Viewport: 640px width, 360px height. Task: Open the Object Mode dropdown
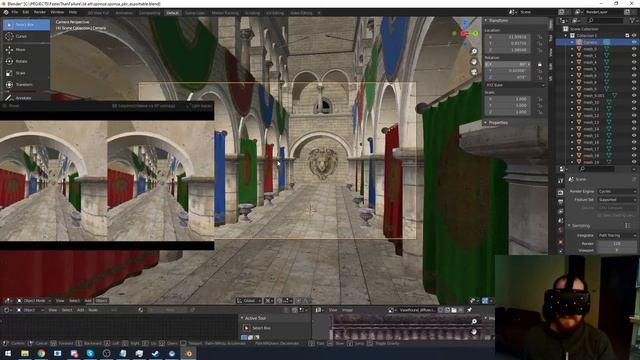pyautogui.click(x=34, y=300)
